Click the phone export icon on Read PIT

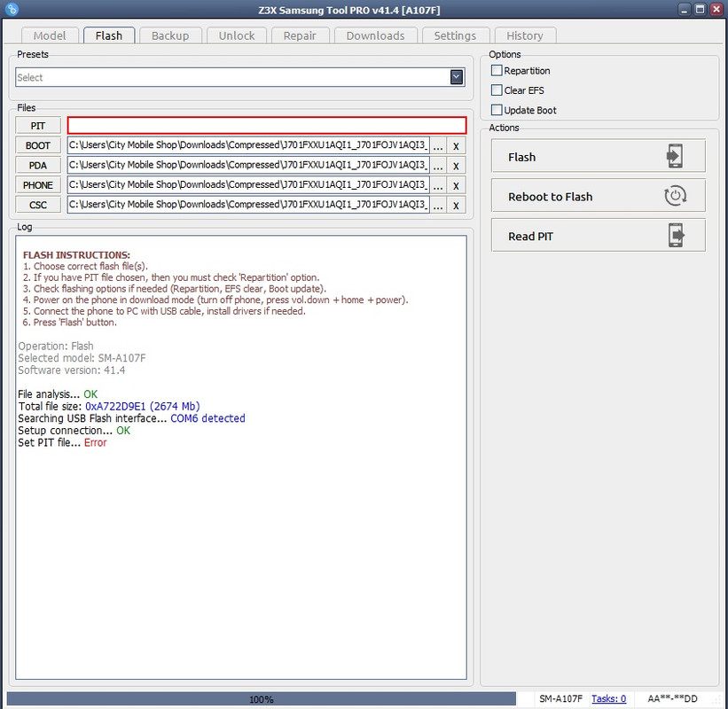(x=676, y=235)
